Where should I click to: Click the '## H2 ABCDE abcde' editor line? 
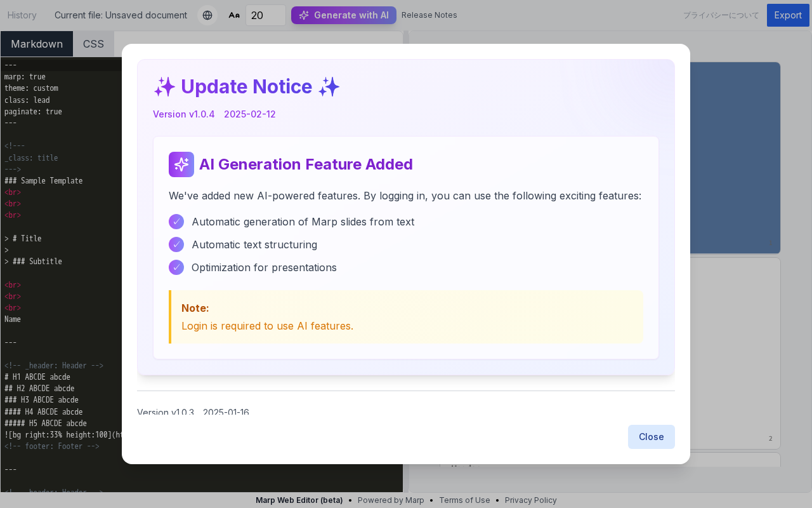[39, 389]
